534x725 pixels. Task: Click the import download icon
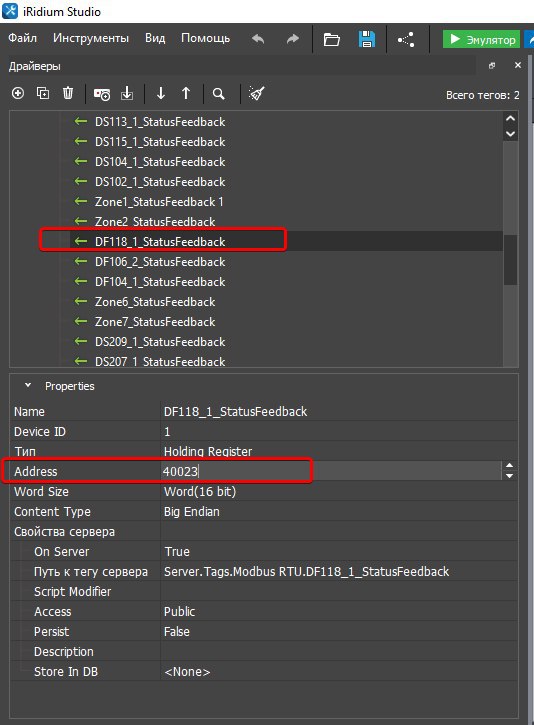coord(127,93)
